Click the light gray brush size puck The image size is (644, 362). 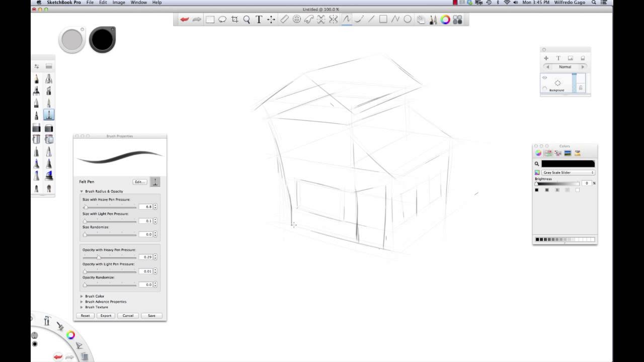[72, 40]
